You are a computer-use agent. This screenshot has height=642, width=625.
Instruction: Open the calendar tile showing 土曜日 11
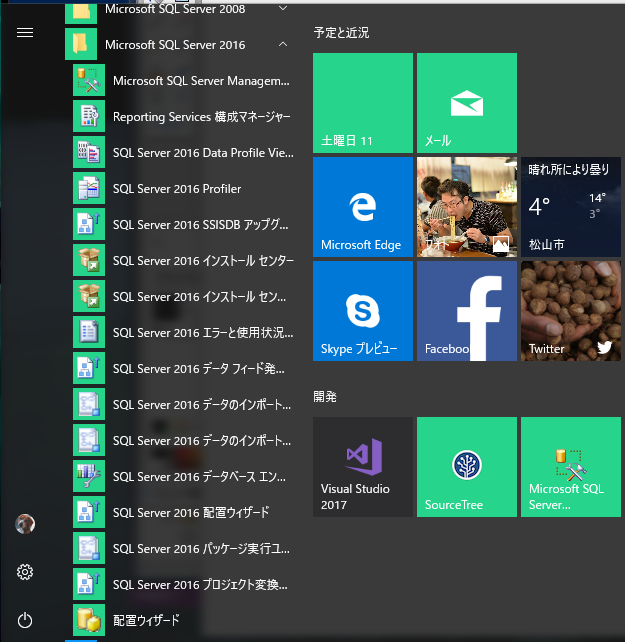pyautogui.click(x=363, y=103)
